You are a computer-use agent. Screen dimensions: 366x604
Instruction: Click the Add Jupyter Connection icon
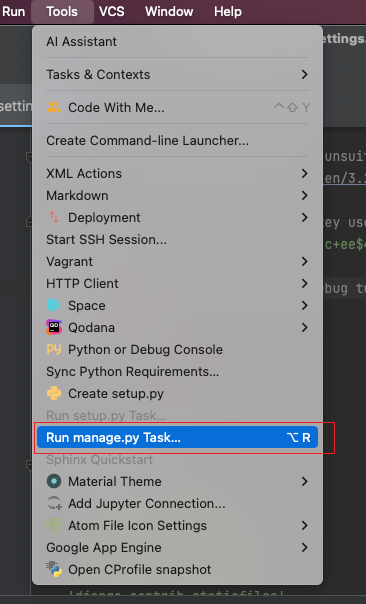point(54,503)
